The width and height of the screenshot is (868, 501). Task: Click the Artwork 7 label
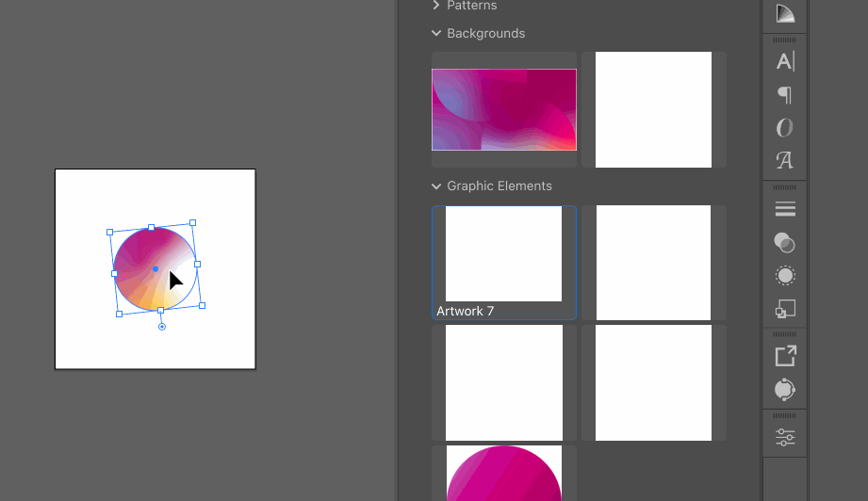465,311
